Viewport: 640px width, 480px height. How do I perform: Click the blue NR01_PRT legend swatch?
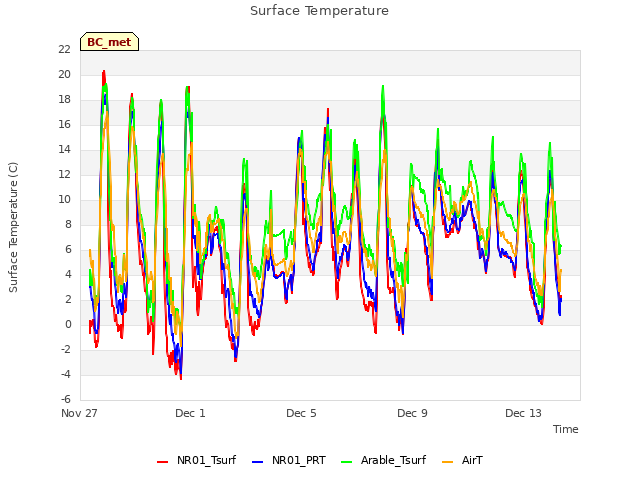[x=258, y=462]
